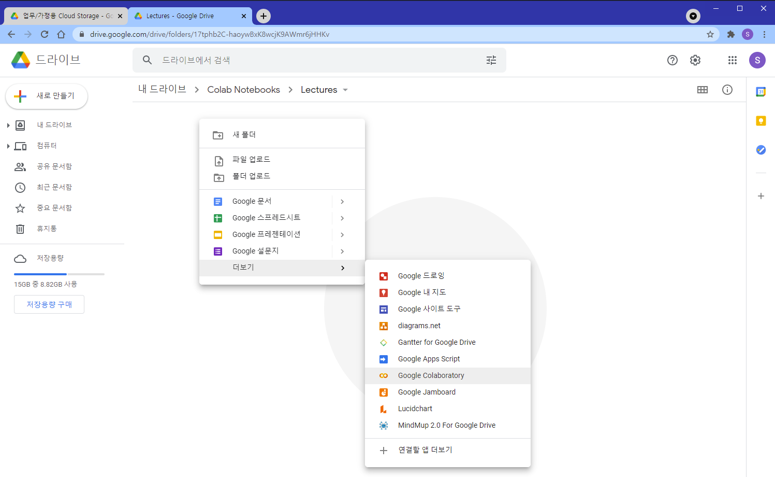This screenshot has height=477, width=775.
Task: Click the storage usage bar
Action: click(59, 273)
